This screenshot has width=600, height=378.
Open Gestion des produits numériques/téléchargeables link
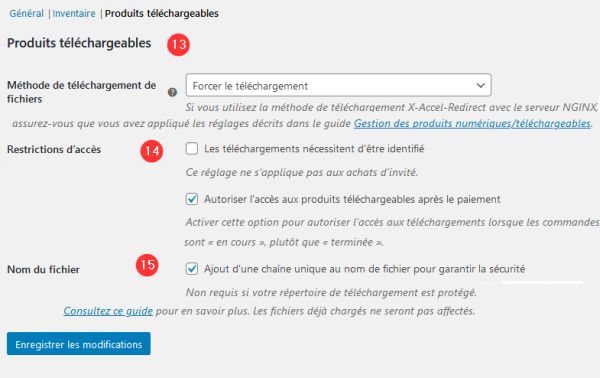[x=472, y=124]
